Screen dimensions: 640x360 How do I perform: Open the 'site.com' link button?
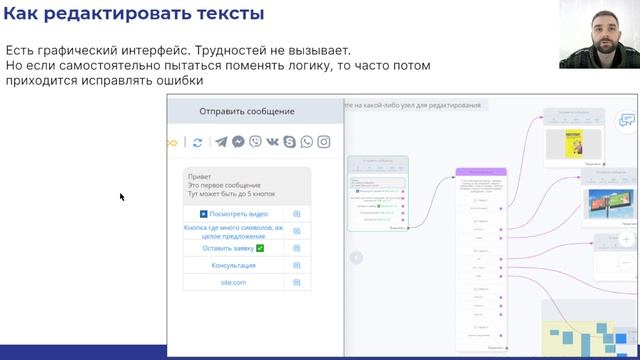pos(233,282)
